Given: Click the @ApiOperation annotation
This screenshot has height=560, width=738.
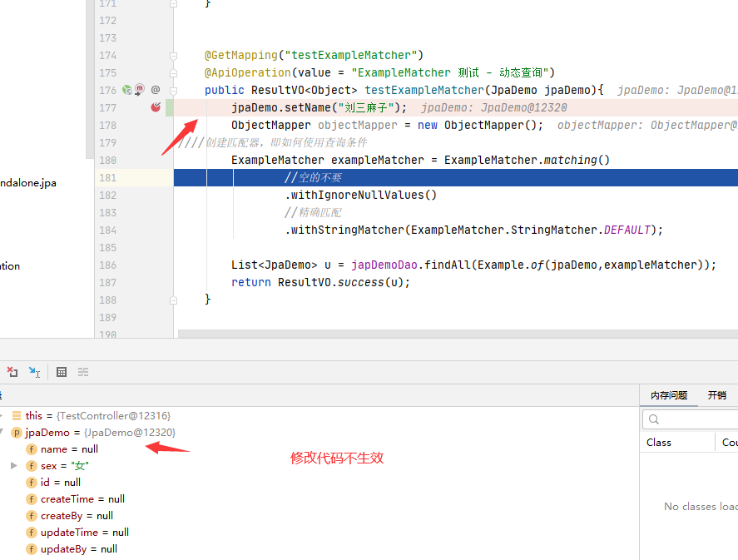Looking at the screenshot, I should tap(248, 72).
